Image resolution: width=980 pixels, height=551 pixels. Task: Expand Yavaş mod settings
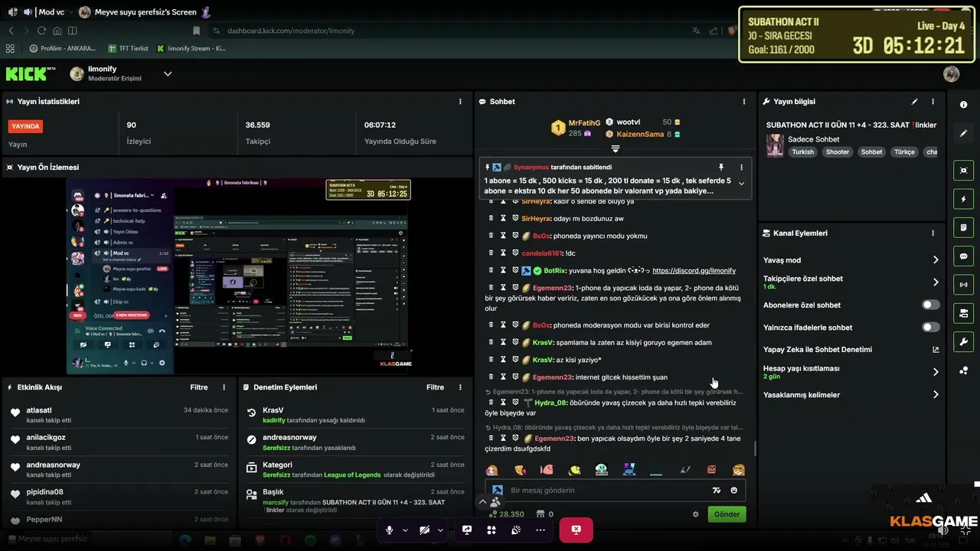pos(936,260)
